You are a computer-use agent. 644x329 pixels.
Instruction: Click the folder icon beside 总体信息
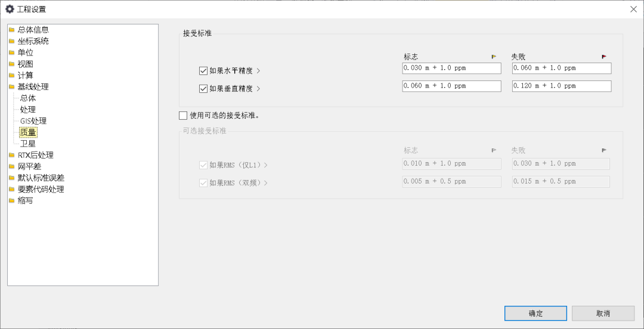[12, 30]
